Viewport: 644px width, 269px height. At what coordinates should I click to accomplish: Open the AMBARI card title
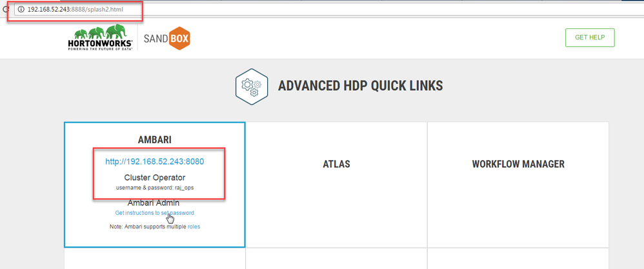pyautogui.click(x=154, y=139)
